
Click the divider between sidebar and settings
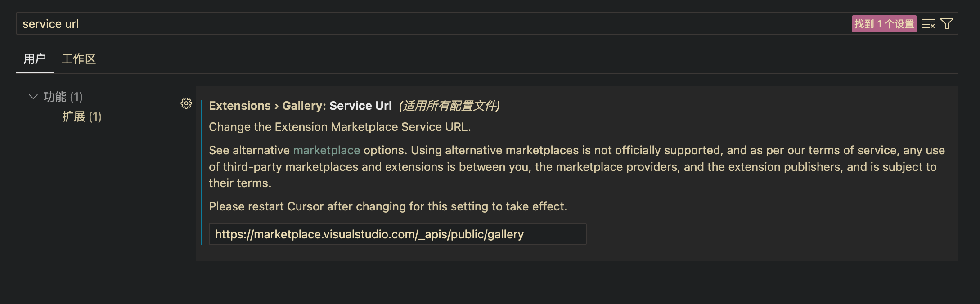[x=175, y=193]
